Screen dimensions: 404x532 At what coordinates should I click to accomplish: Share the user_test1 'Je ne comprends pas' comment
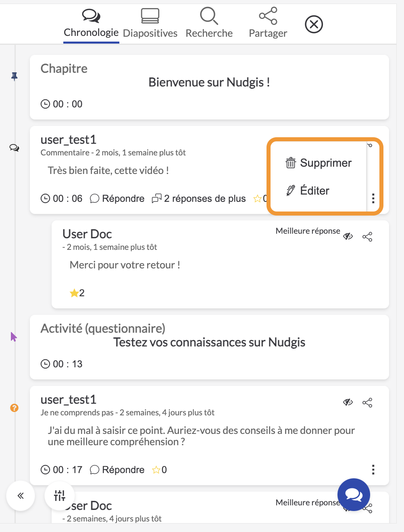[367, 402]
